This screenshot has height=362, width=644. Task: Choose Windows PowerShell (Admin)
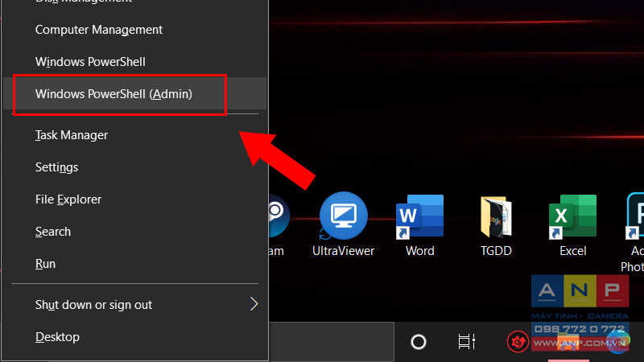click(x=134, y=93)
